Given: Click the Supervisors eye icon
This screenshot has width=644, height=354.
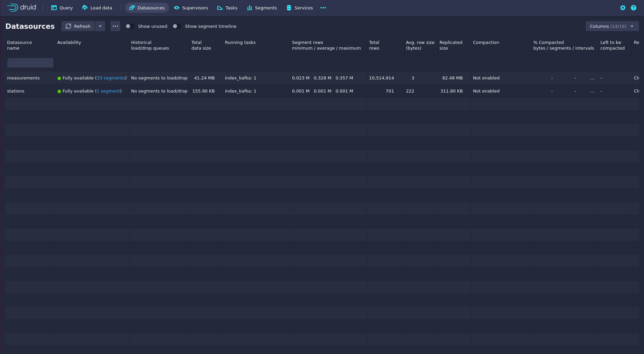Looking at the screenshot, I should tap(176, 8).
